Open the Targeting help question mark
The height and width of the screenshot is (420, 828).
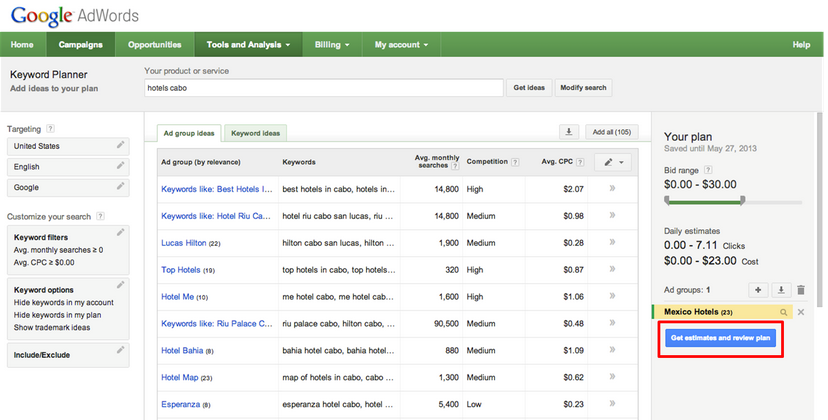[x=50, y=128]
